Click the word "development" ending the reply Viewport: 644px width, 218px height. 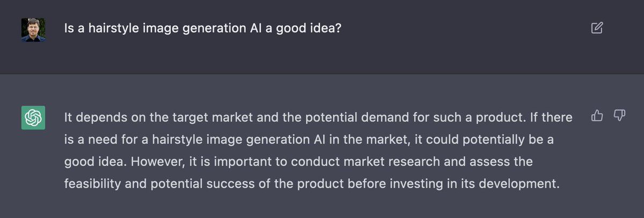pyautogui.click(x=521, y=184)
